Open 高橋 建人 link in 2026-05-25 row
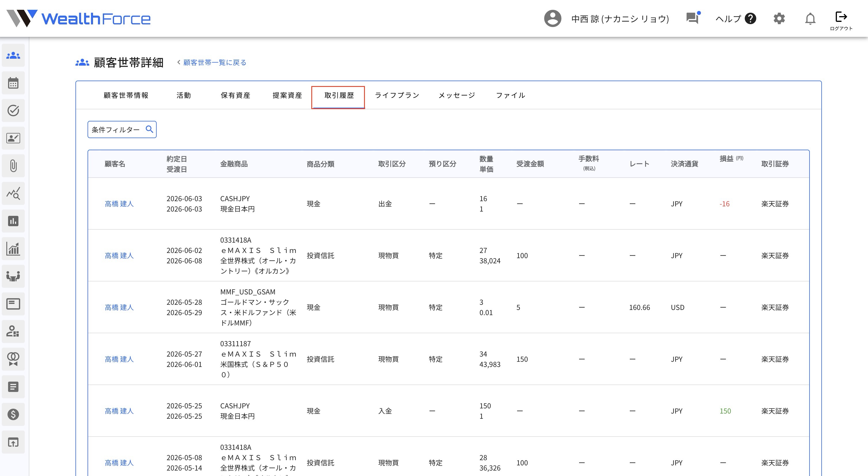 (x=119, y=411)
